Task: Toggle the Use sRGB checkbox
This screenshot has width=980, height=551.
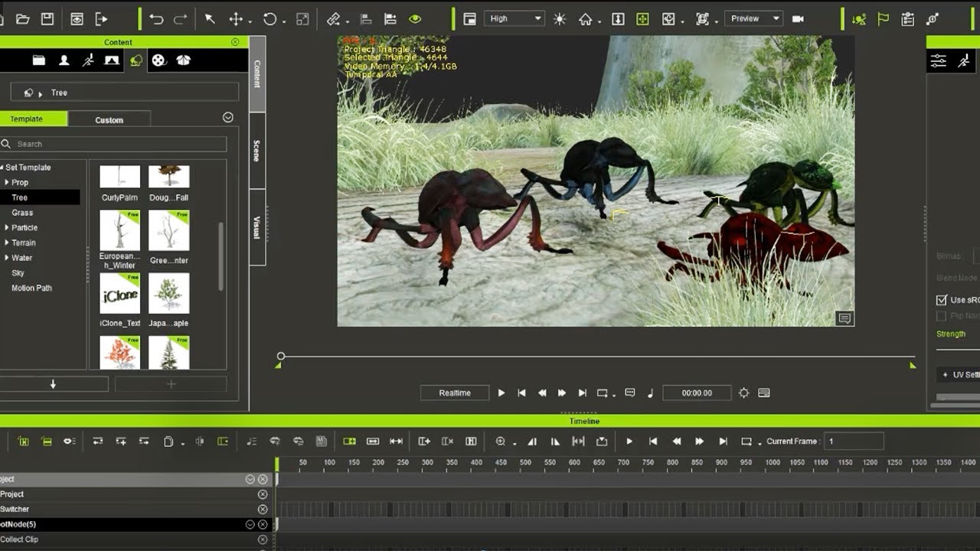Action: click(942, 300)
